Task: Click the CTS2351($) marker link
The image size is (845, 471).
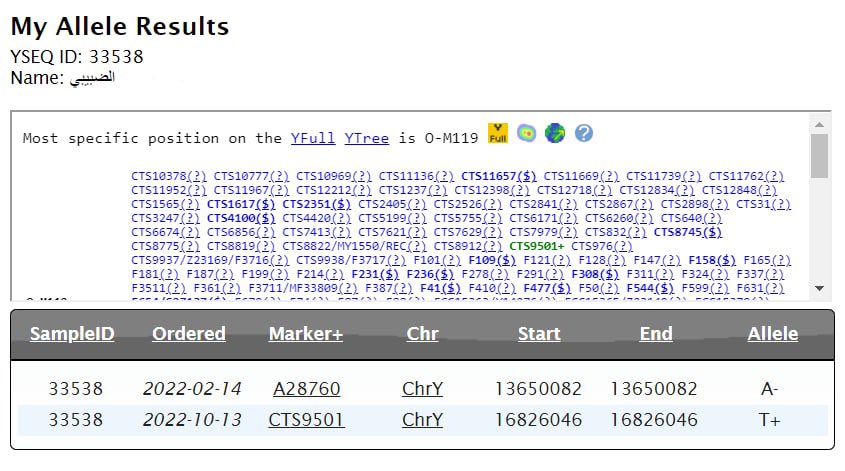Action: (316, 204)
